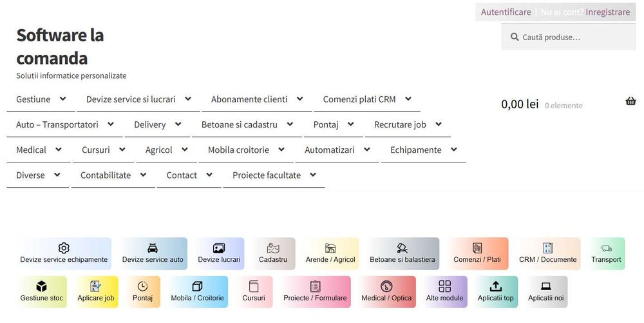Open the Contabilitate dropdown chevron

pyautogui.click(x=143, y=175)
